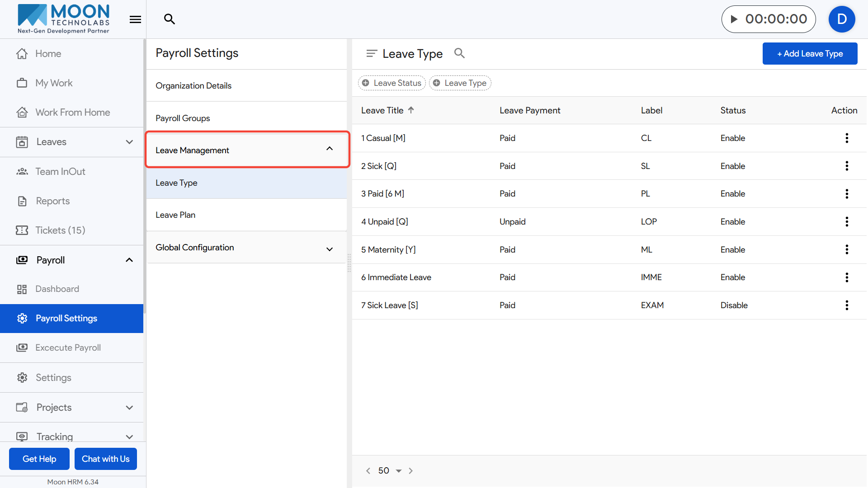The image size is (868, 488).
Task: Click the top bar search icon
Action: pos(169,19)
